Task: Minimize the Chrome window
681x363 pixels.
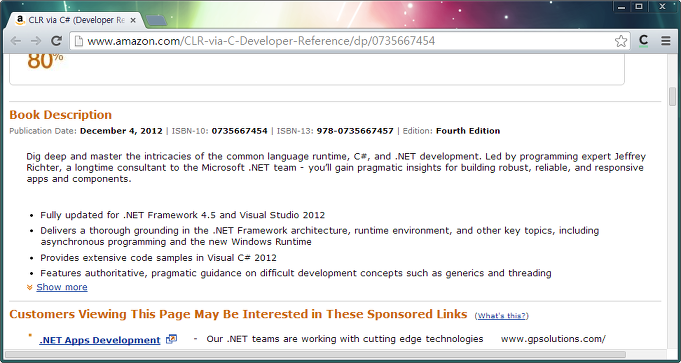Action: (621, 7)
